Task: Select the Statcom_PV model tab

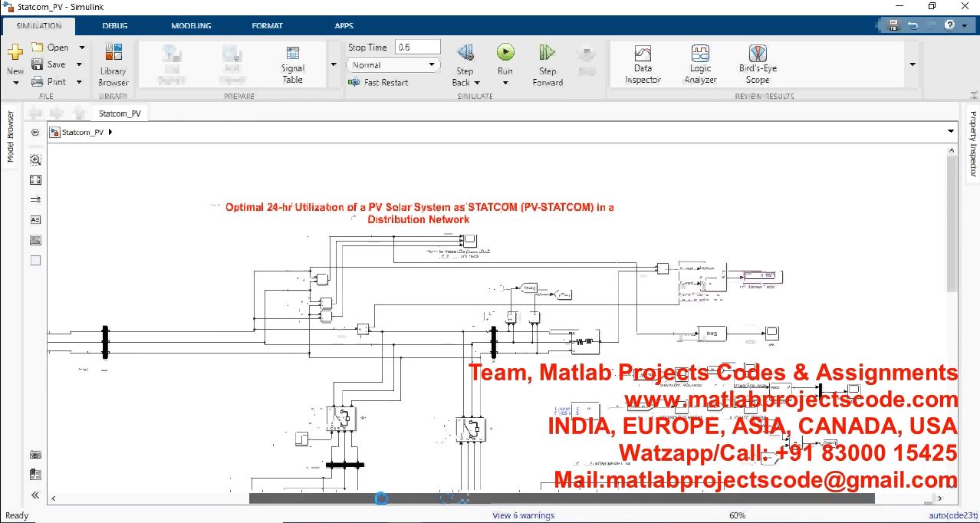Action: pos(120,113)
